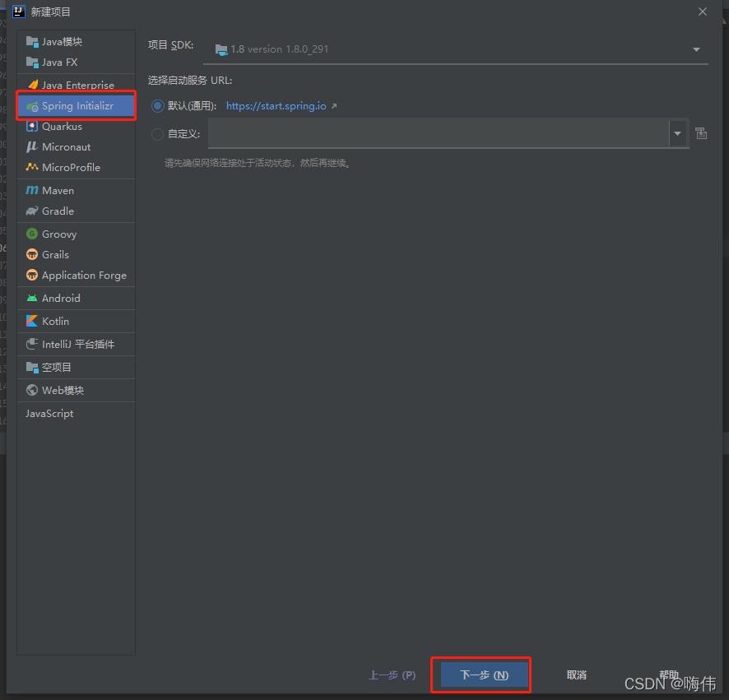Viewport: 729px width, 700px height.
Task: Click the Groovy green circle icon
Action: coord(32,234)
